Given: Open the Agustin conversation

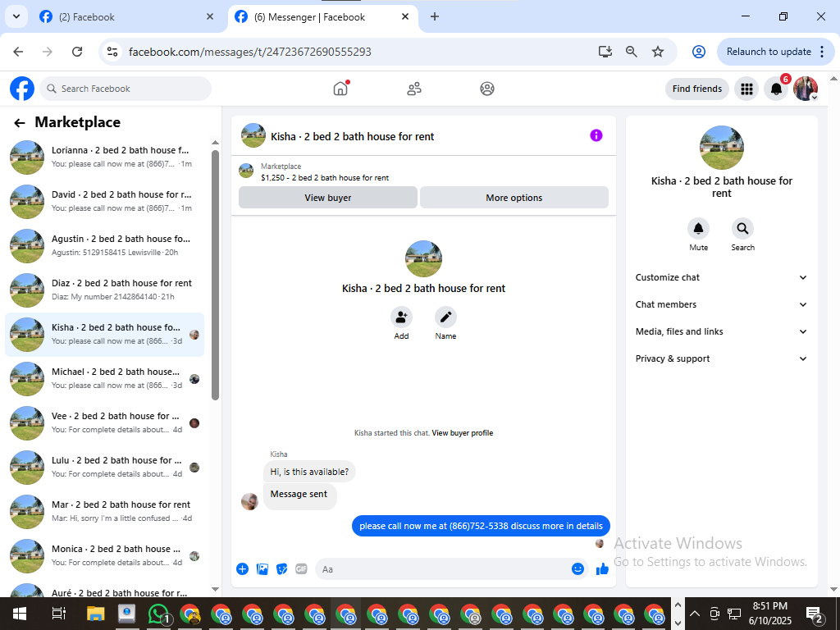Looking at the screenshot, I should (x=104, y=246).
